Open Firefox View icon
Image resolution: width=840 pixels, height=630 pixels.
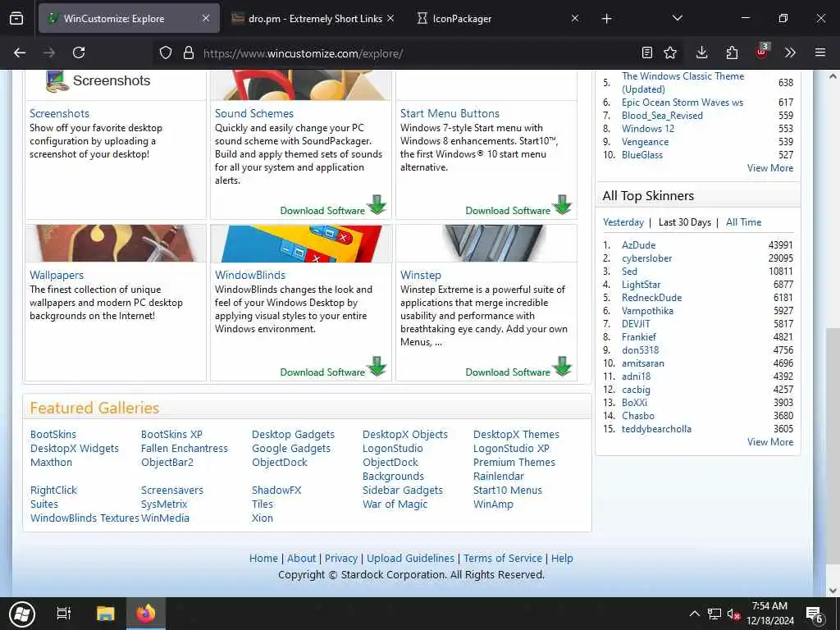(x=16, y=19)
